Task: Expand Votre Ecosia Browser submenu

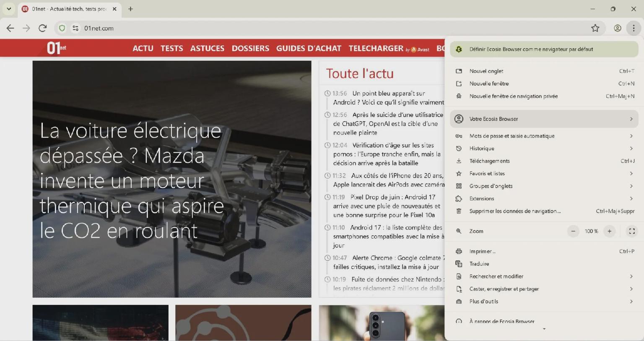Action: click(544, 119)
